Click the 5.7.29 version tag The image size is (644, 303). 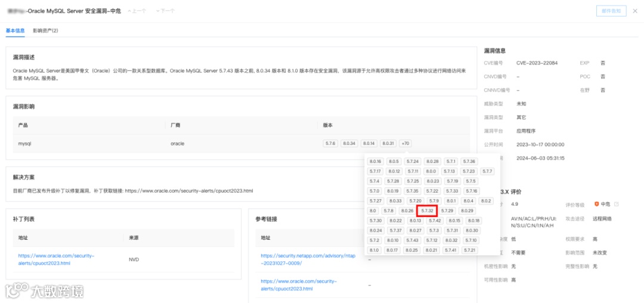click(447, 211)
